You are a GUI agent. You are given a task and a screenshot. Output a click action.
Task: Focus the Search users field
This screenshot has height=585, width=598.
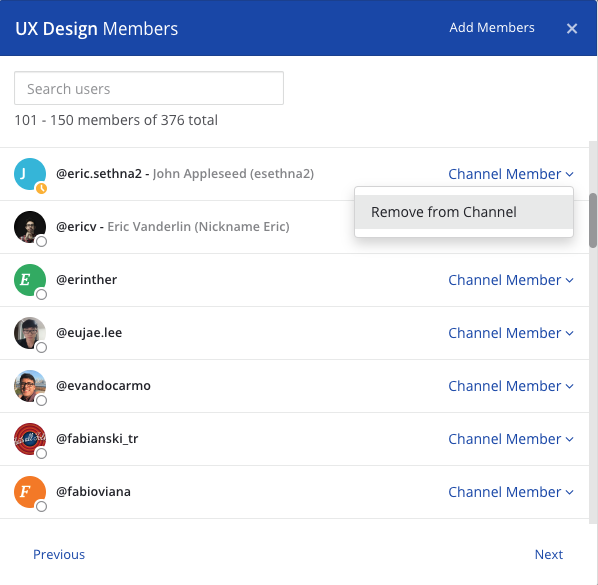[x=149, y=88]
